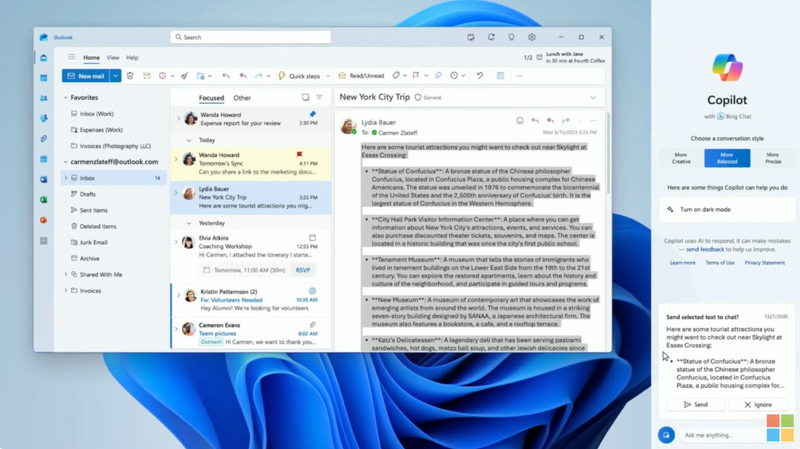
Task: Click the Reply all arrow in toolbar
Action: 243,76
